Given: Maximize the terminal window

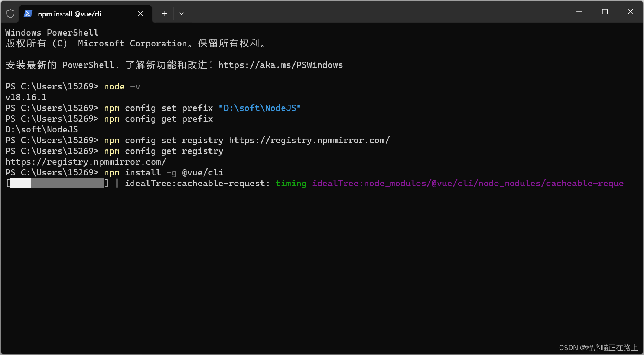Looking at the screenshot, I should (605, 12).
